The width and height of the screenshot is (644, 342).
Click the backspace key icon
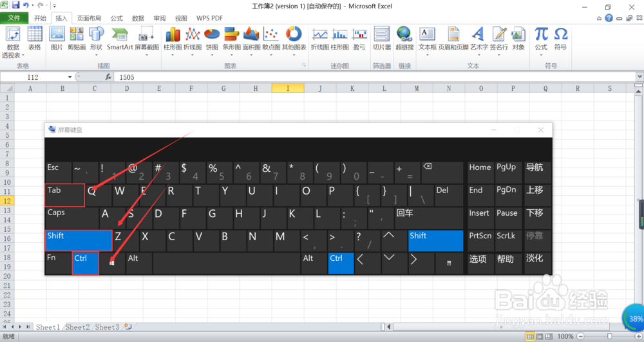tap(442, 172)
